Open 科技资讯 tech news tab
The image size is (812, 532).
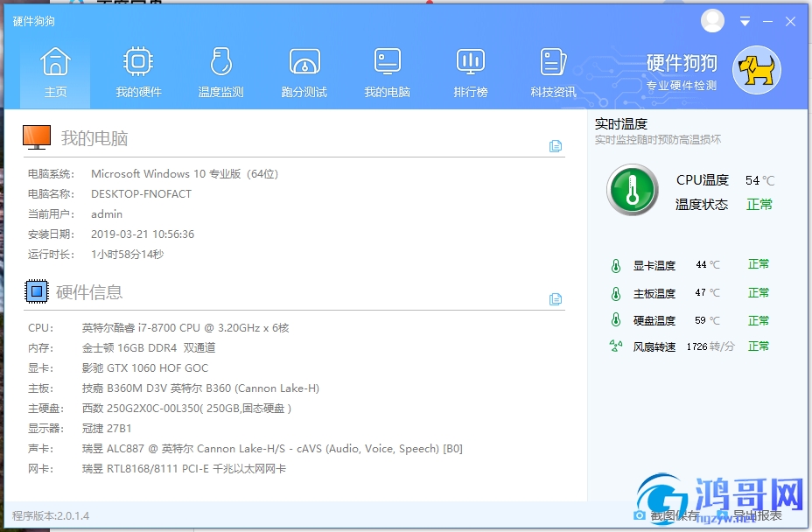point(554,73)
